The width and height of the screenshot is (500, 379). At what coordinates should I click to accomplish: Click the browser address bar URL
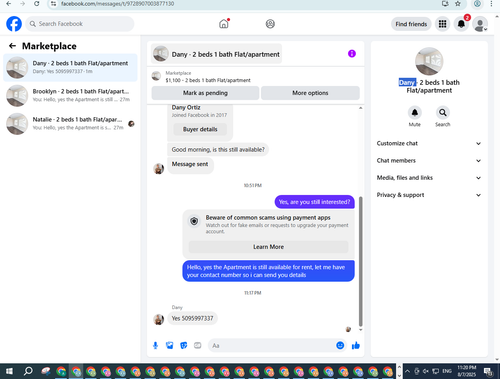117,4
